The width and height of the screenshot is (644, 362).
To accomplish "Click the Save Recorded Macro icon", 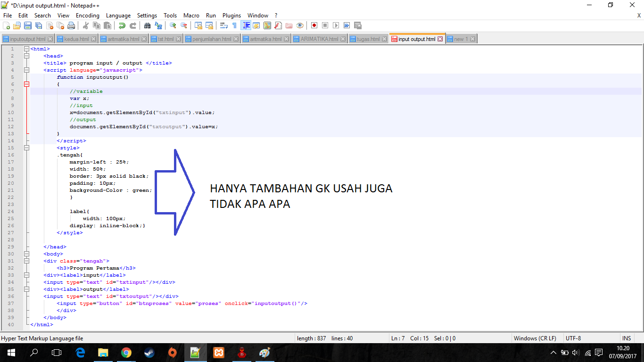I will (357, 25).
